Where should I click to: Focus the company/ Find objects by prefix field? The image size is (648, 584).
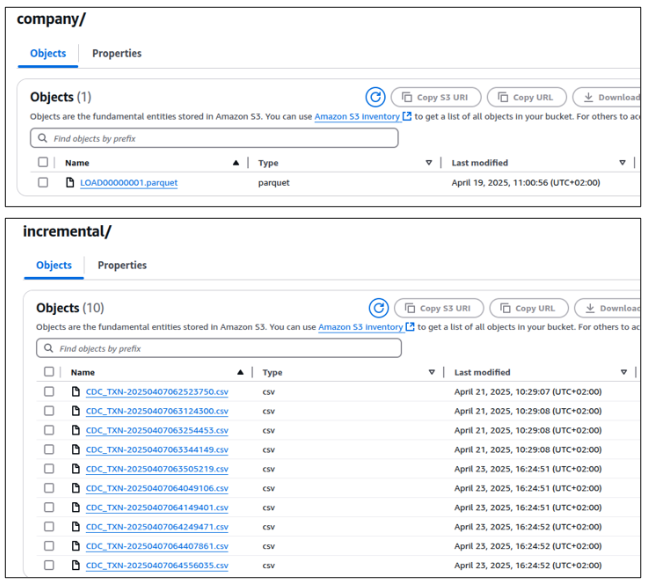pyautogui.click(x=214, y=138)
